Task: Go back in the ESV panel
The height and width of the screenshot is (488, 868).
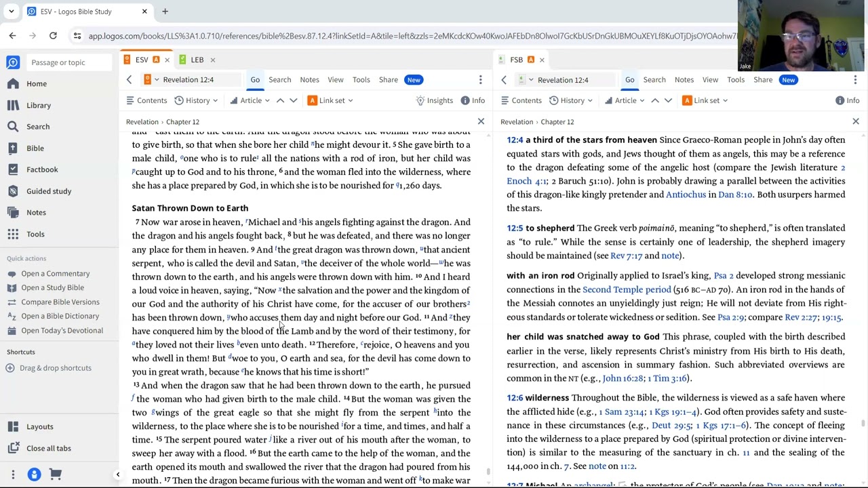Action: (129, 80)
